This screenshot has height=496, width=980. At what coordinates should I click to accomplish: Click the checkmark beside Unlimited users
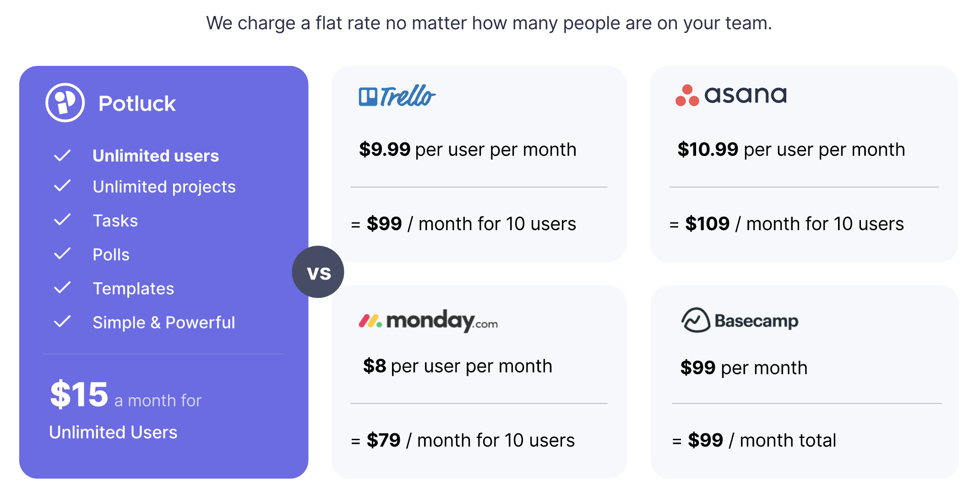pos(62,156)
